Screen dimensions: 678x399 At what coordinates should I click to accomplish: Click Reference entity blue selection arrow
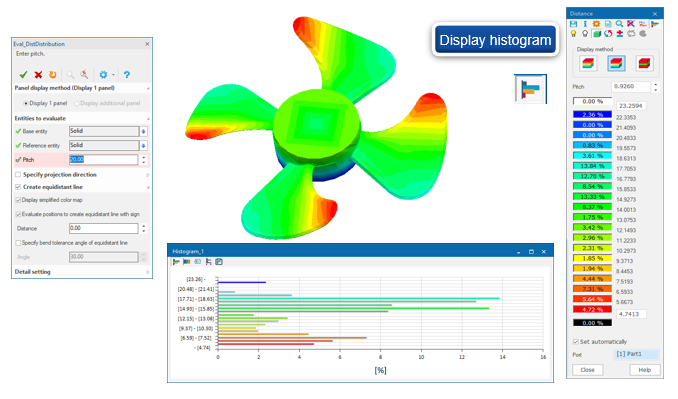144,146
